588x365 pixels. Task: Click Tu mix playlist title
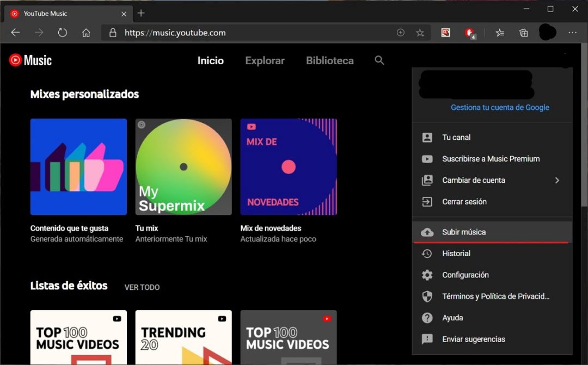146,228
